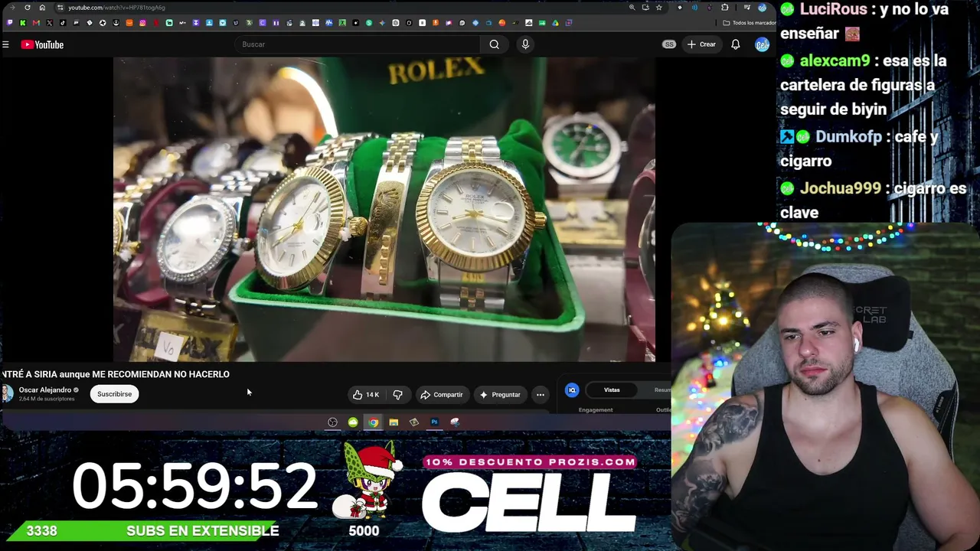Click the Preguntar button
Image resolution: width=980 pixels, height=551 pixels.
pyautogui.click(x=500, y=395)
